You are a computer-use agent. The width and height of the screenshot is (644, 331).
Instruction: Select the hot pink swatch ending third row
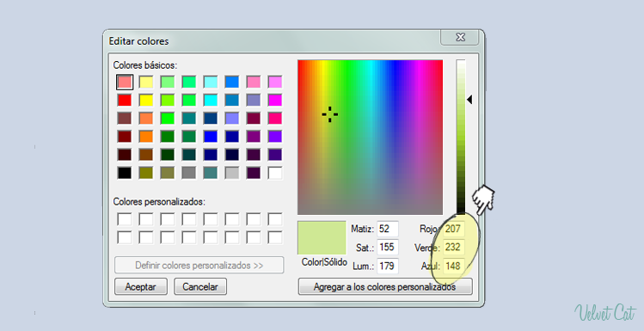[275, 119]
